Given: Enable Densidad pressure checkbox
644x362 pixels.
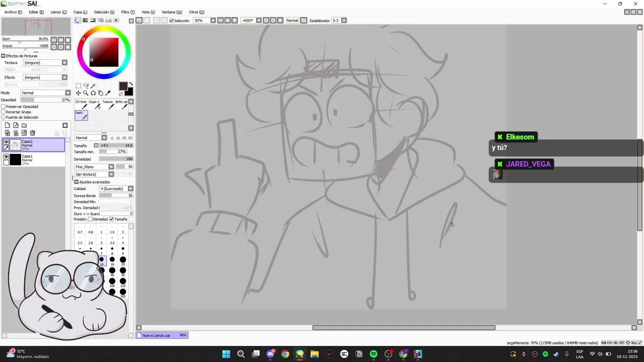Looking at the screenshot, I should pyautogui.click(x=90, y=219).
